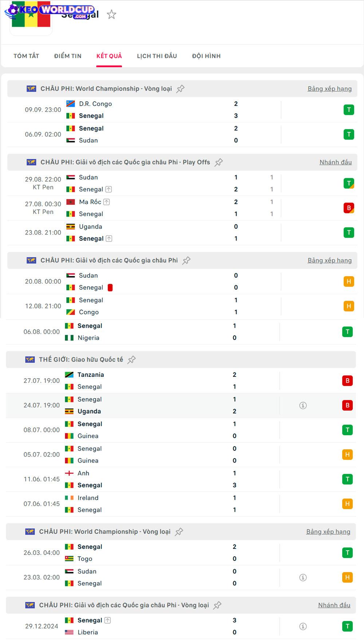
Task: Open the TÓM TẮT tab
Action: point(26,56)
